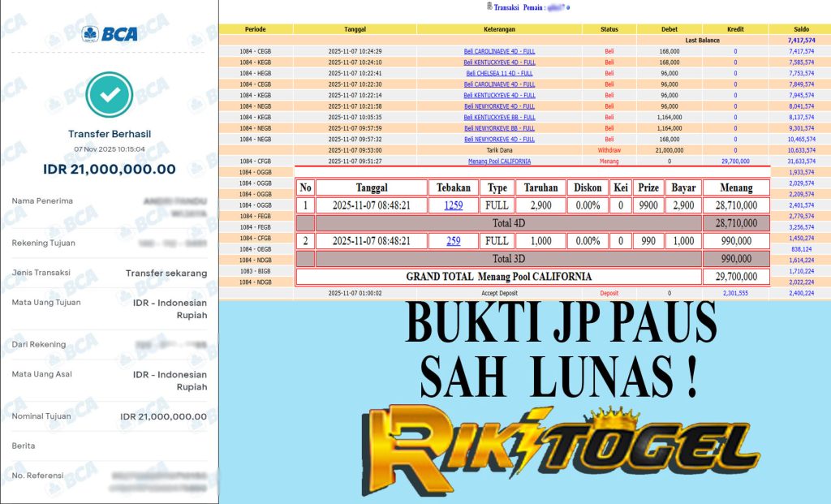
Task: Open Beli NEWYORKEVE BB - FULL link
Action: click(x=499, y=128)
